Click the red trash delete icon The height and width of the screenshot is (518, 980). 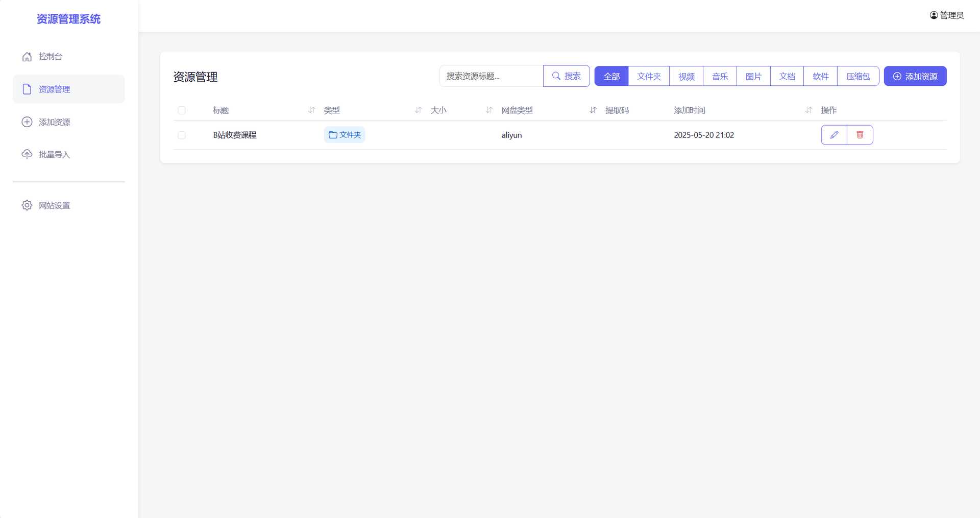[x=860, y=135]
